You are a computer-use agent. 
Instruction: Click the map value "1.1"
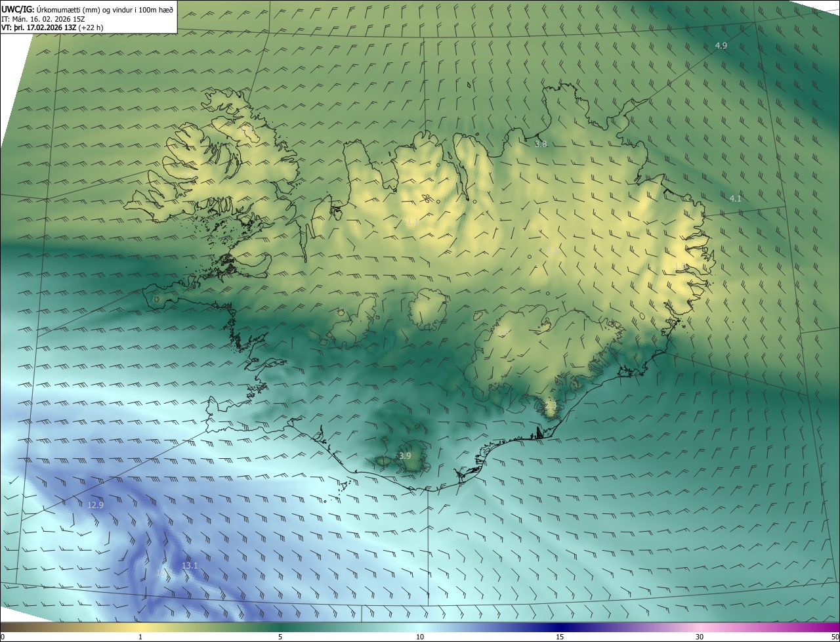[411, 223]
